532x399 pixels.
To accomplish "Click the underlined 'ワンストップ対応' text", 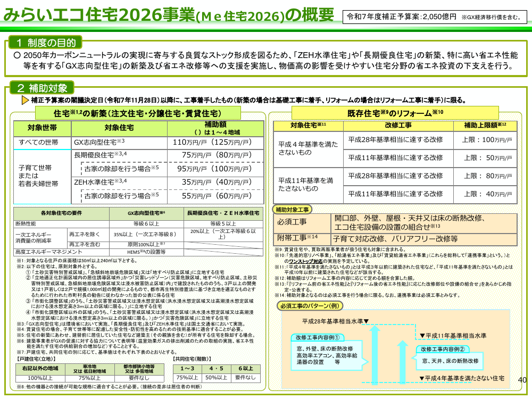I will [x=306, y=261].
